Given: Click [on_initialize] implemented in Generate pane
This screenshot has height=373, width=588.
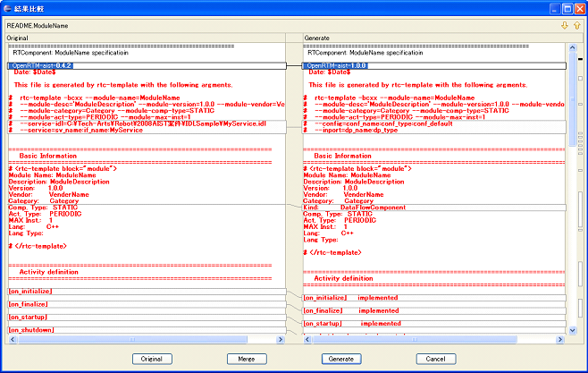Looking at the screenshot, I should pos(434,298).
